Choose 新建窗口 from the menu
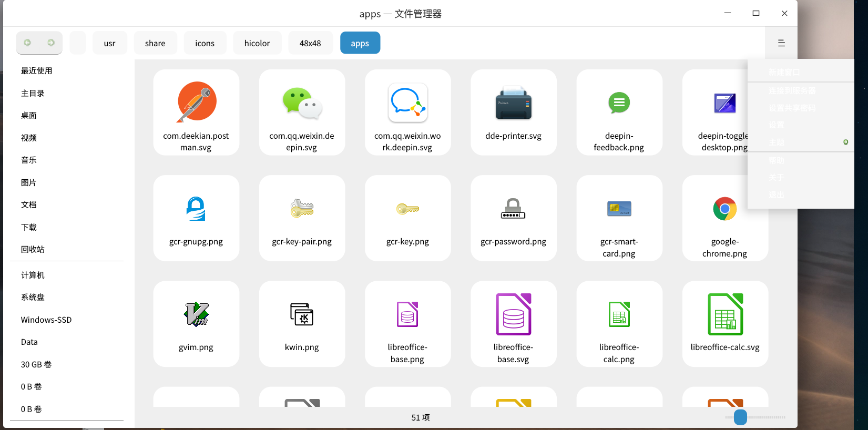868x430 pixels. (801, 72)
